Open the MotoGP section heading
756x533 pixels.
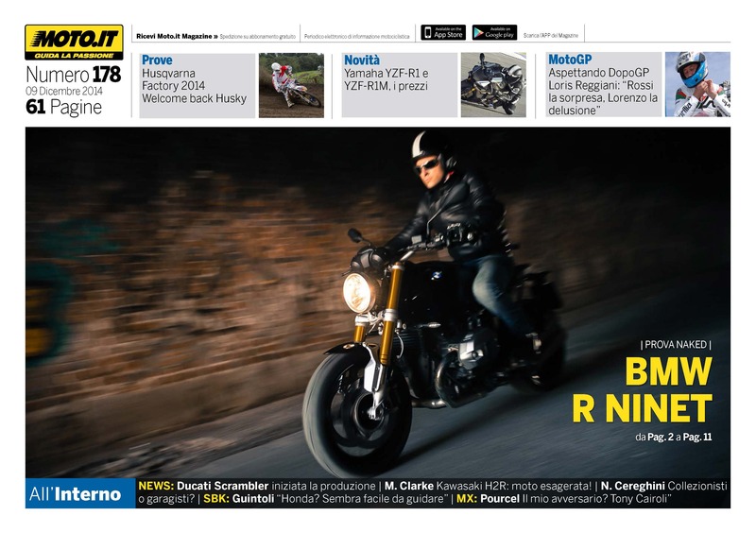coord(570,60)
